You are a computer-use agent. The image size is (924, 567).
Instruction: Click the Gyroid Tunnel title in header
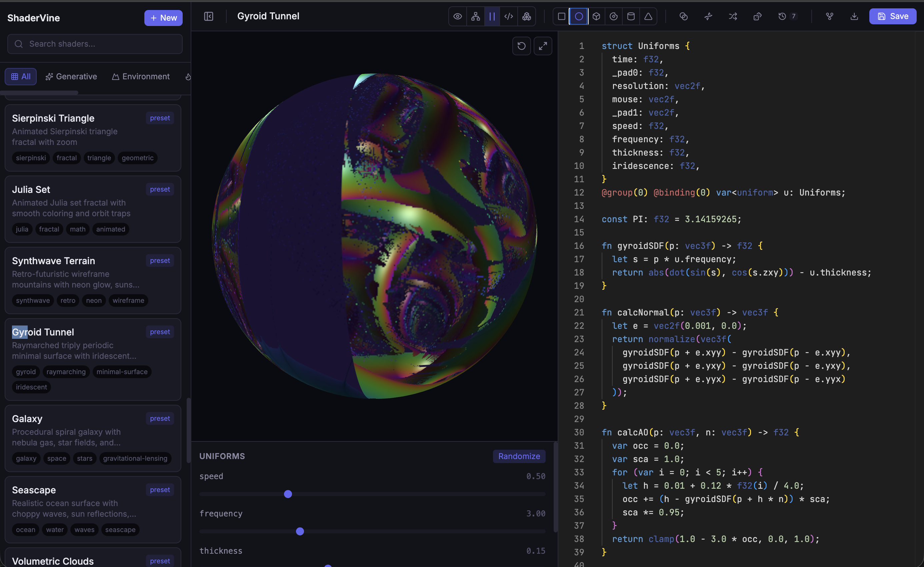click(x=268, y=16)
